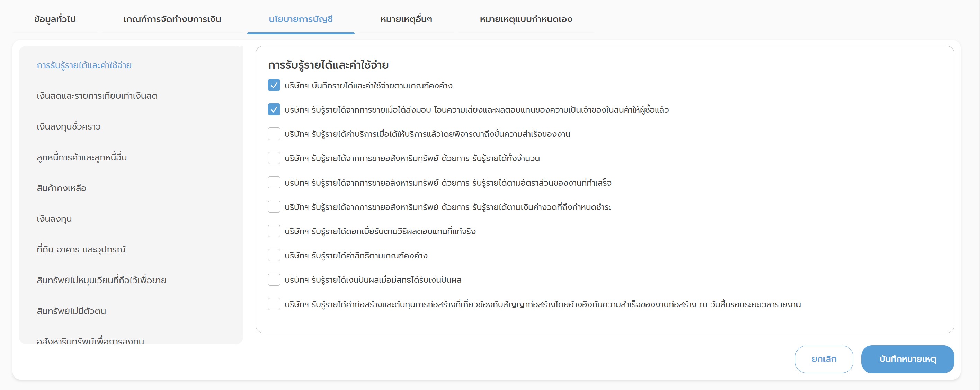The image size is (980, 390).
Task: Check real estate revenue by installment due (ค่างวด)
Action: point(274,207)
